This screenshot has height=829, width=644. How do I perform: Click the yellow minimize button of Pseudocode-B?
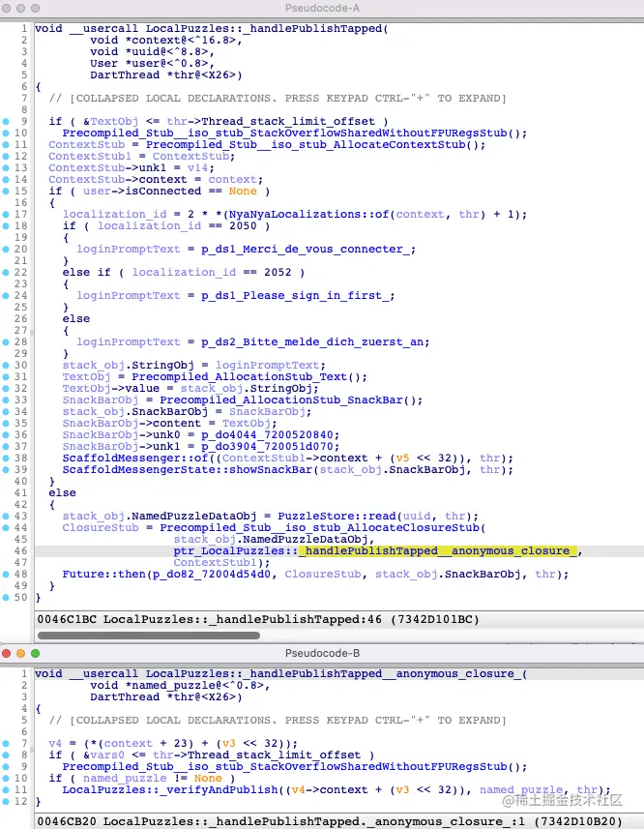click(x=20, y=654)
